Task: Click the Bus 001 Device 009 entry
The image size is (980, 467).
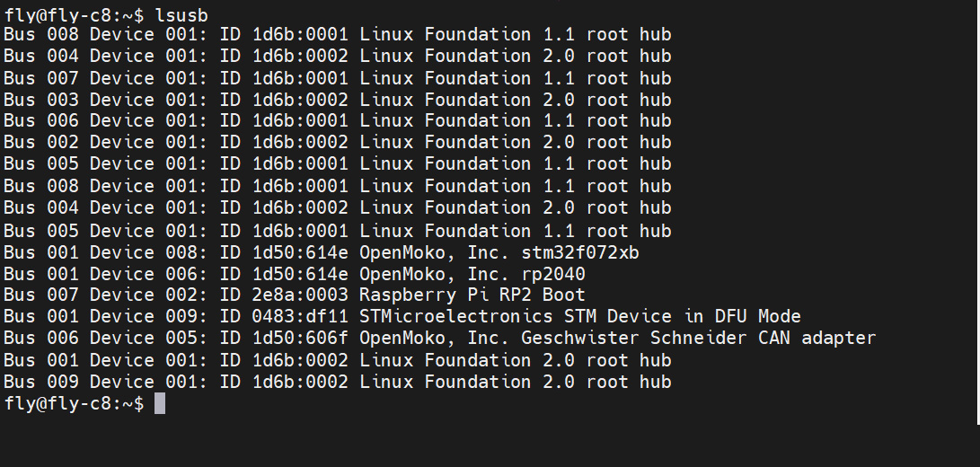Action: pos(106,316)
